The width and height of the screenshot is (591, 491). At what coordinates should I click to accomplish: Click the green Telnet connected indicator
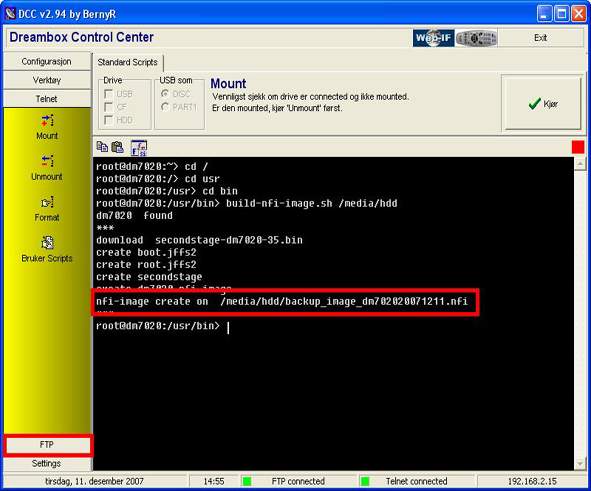coord(365,481)
